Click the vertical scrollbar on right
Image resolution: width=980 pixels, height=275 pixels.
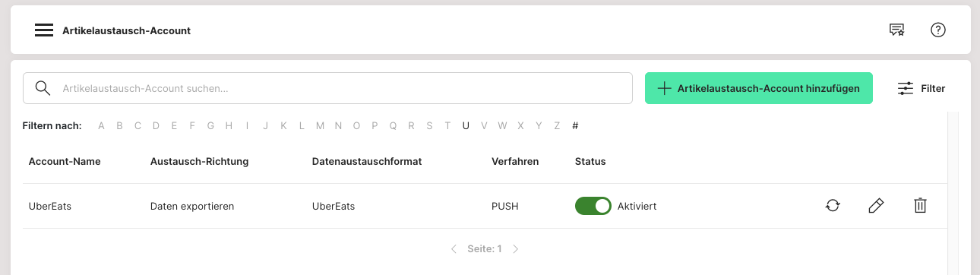[x=953, y=190]
